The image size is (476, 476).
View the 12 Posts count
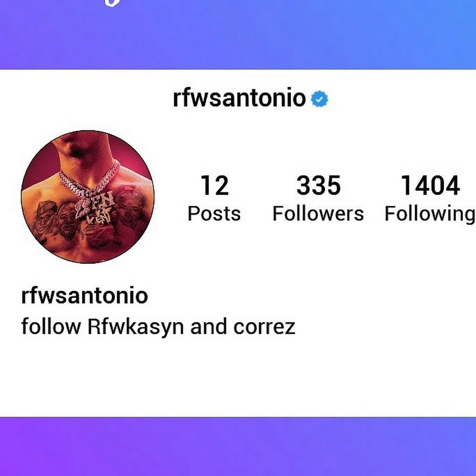click(214, 198)
